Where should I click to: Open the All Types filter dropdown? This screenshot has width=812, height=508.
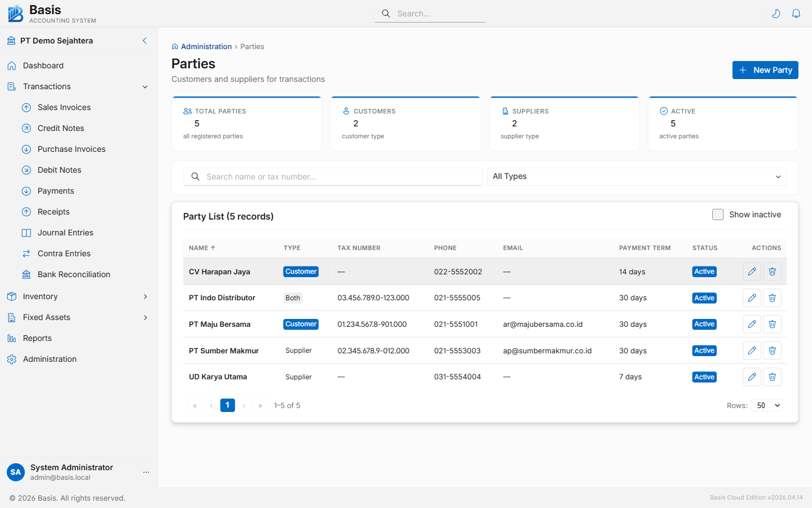(636, 177)
